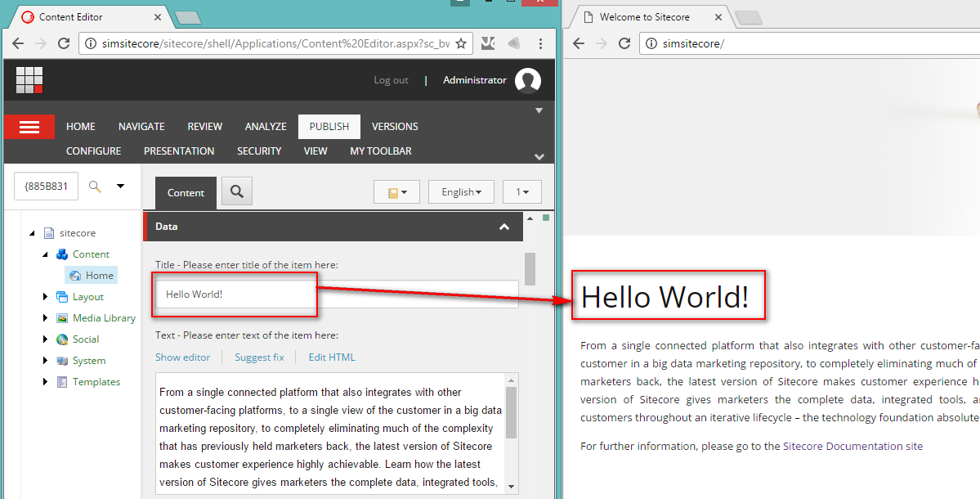Open Chrome menu in Content Editor window

pyautogui.click(x=540, y=43)
